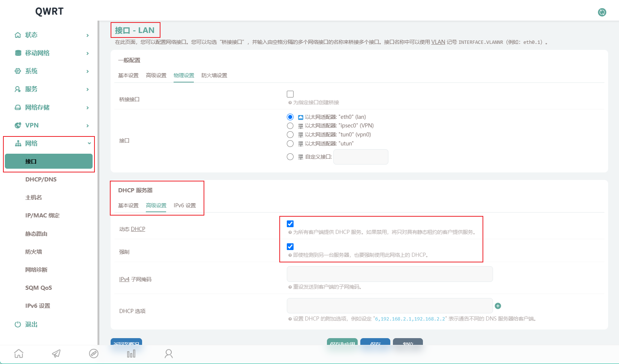Select the utun adapter radio button
Screen dimensions: 619x364
pyautogui.click(x=290, y=144)
